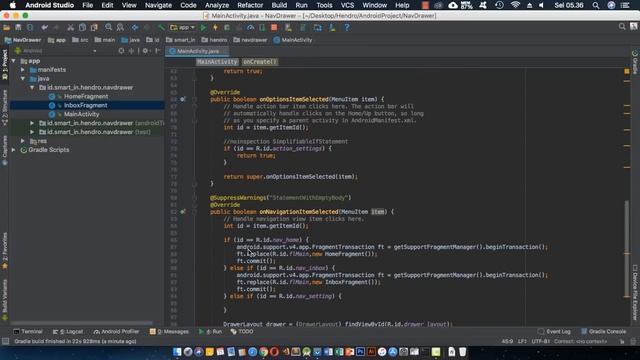Click the Paste toolbar icon

(94, 27)
